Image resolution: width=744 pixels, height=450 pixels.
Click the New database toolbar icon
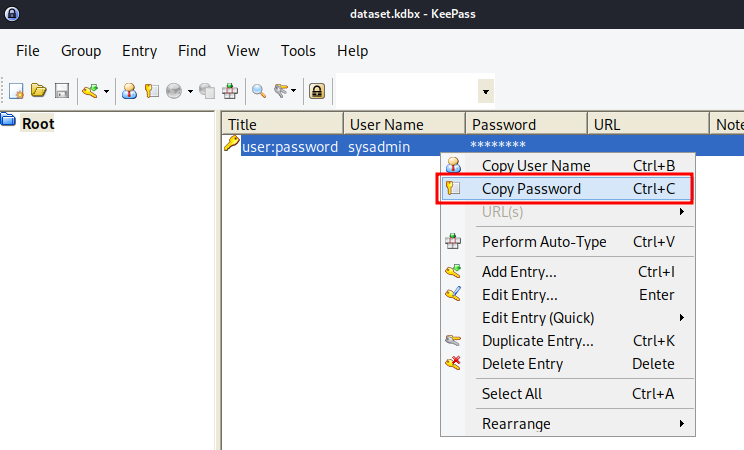[x=16, y=90]
